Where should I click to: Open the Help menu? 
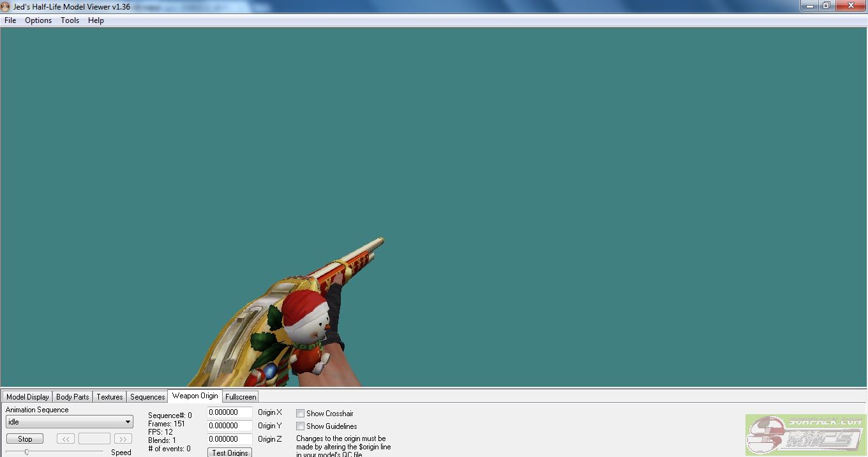pos(96,20)
